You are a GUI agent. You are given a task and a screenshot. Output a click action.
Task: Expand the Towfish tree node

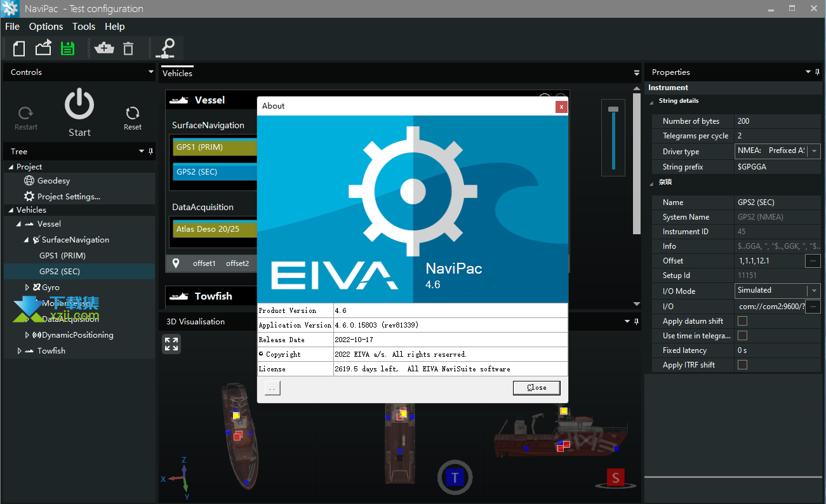click(19, 351)
